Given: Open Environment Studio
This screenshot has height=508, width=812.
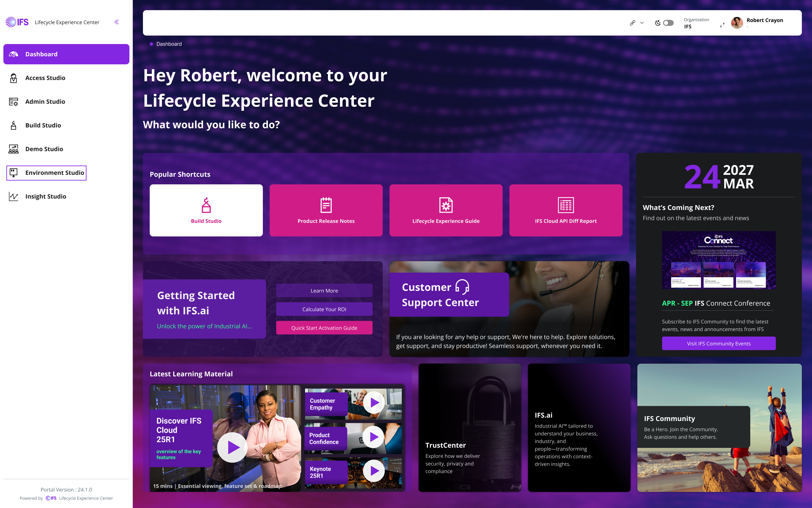Looking at the screenshot, I should pyautogui.click(x=46, y=173).
